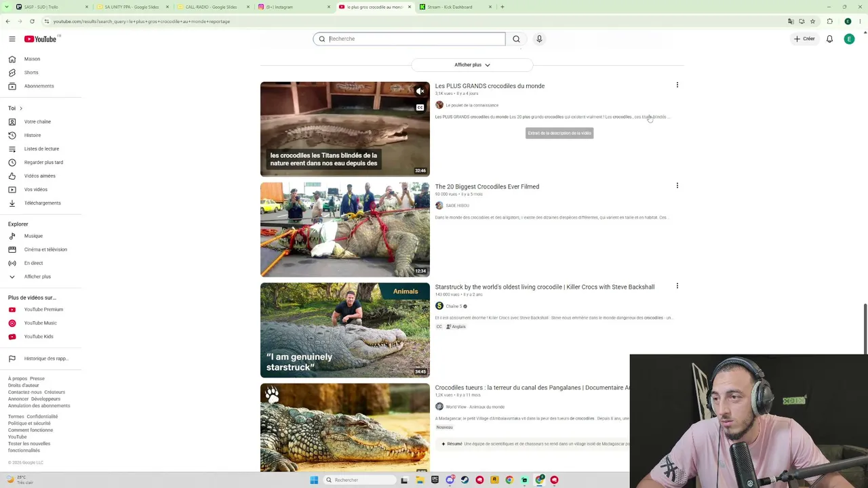Focus the Recherche search field
This screenshot has width=868, height=488.
coord(409,39)
